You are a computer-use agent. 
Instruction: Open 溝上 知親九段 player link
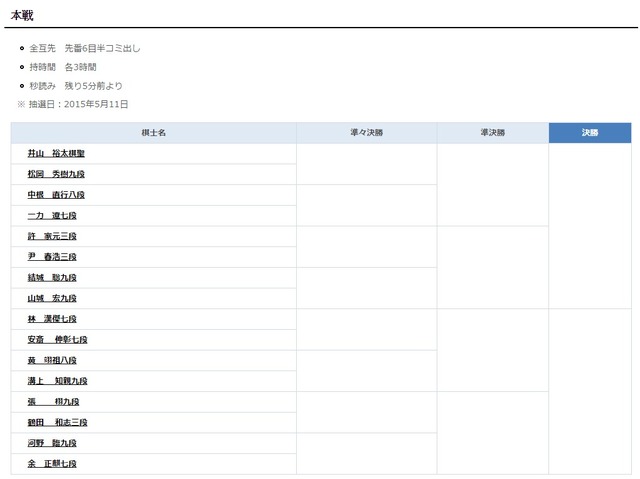pos(57,381)
